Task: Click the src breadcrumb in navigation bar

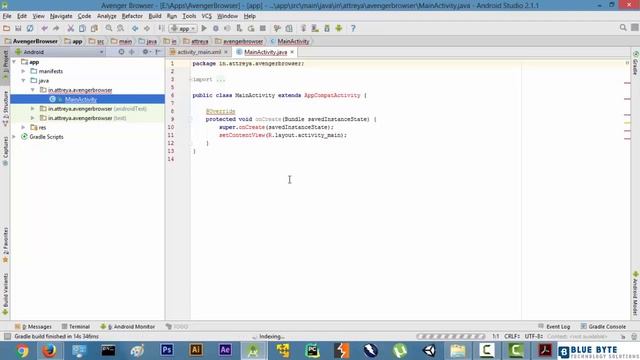Action: pos(96,41)
